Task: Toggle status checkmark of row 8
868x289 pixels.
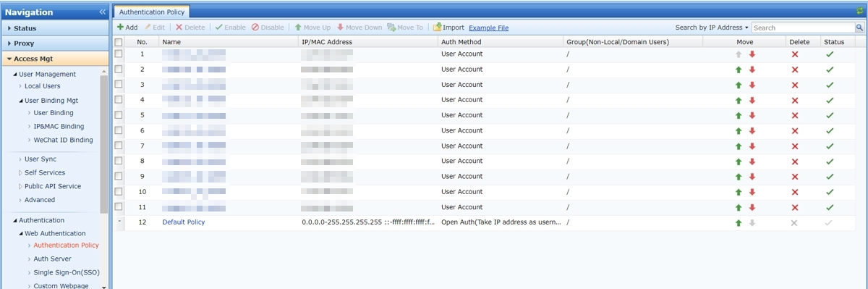Action: (x=830, y=162)
